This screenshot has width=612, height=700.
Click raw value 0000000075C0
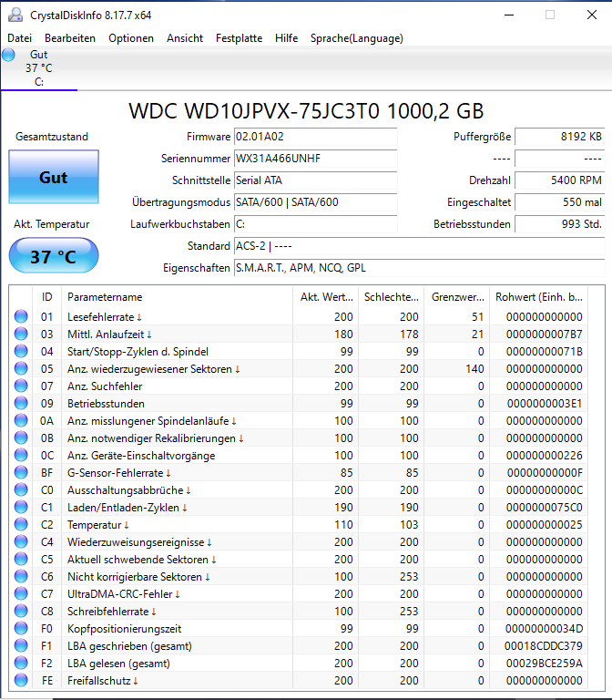pyautogui.click(x=545, y=508)
